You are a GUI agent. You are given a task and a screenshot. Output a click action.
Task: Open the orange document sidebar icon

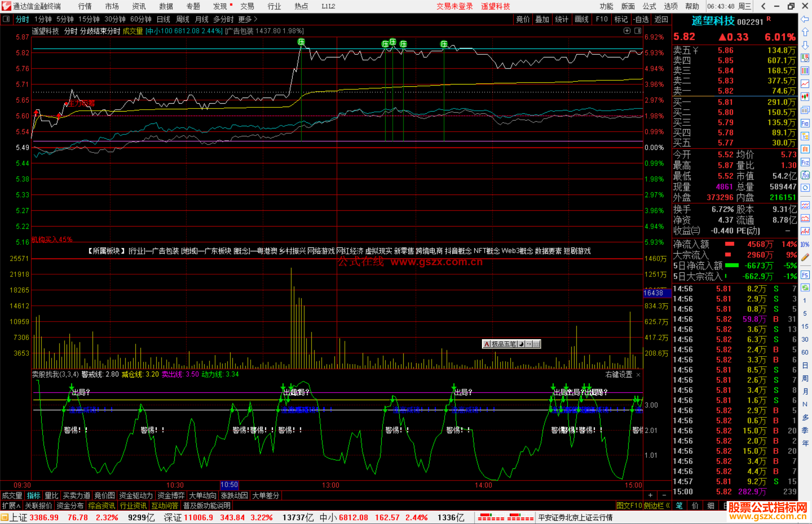(x=805, y=149)
